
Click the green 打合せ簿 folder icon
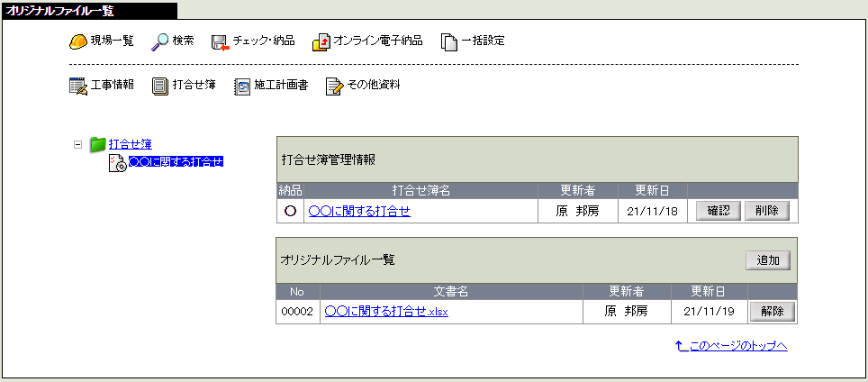98,144
